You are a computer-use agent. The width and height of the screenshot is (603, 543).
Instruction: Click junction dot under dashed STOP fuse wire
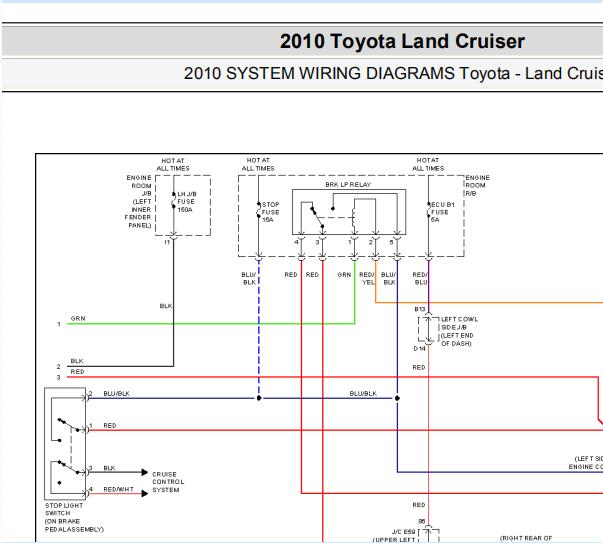tap(259, 398)
